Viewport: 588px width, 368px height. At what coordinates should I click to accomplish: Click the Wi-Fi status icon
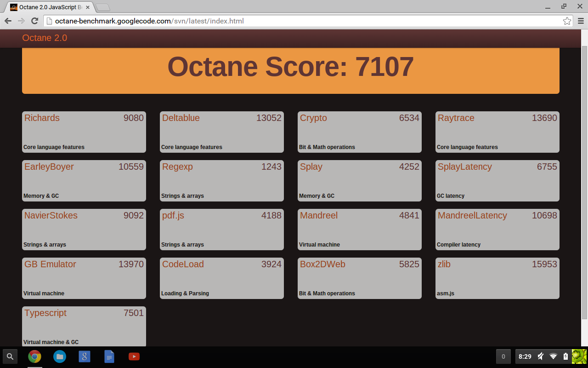[554, 356]
